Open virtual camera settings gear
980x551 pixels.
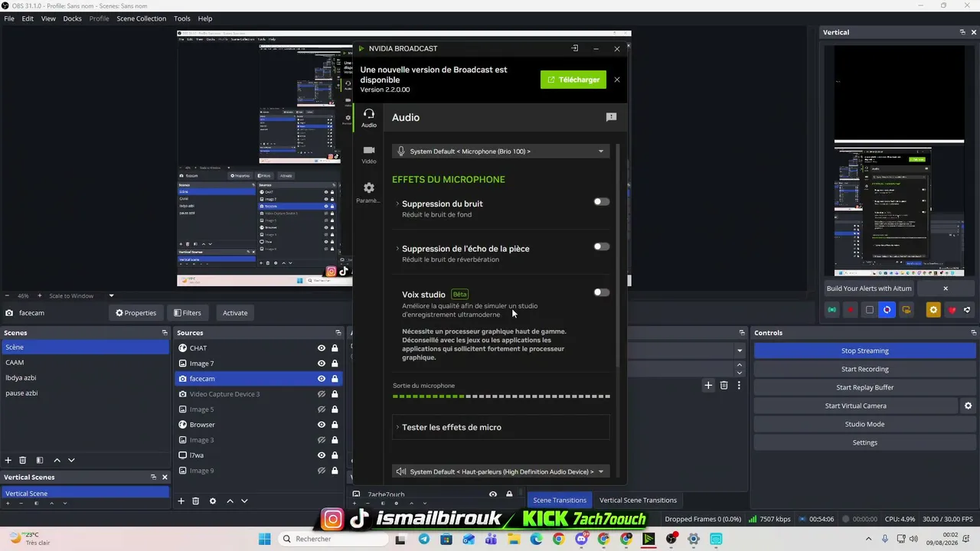(968, 406)
